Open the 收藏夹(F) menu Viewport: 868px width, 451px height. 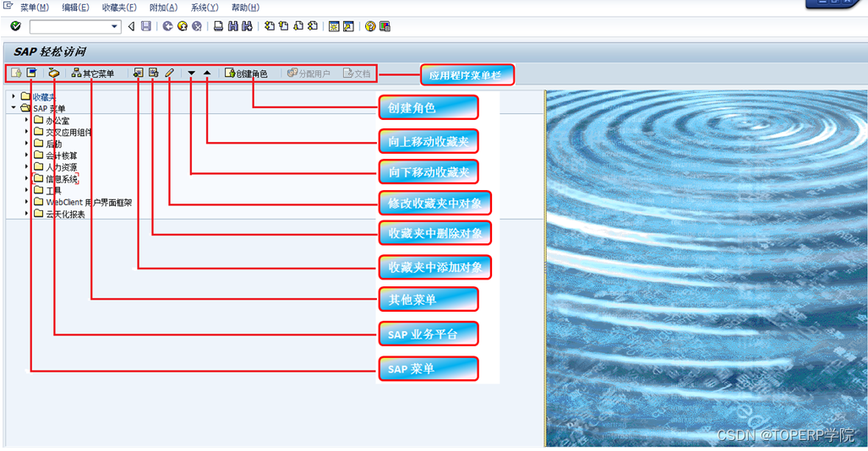point(119,8)
